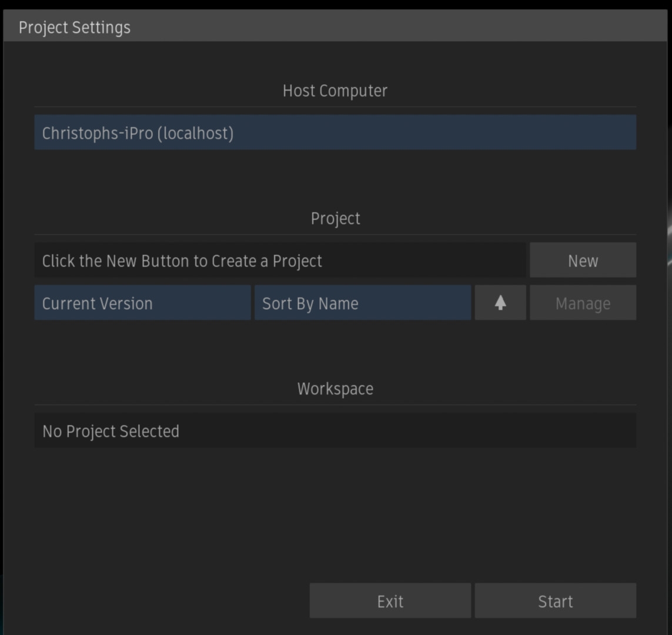Image resolution: width=672 pixels, height=635 pixels.
Task: Click the 'Create a Project' placeholder text
Action: click(182, 260)
